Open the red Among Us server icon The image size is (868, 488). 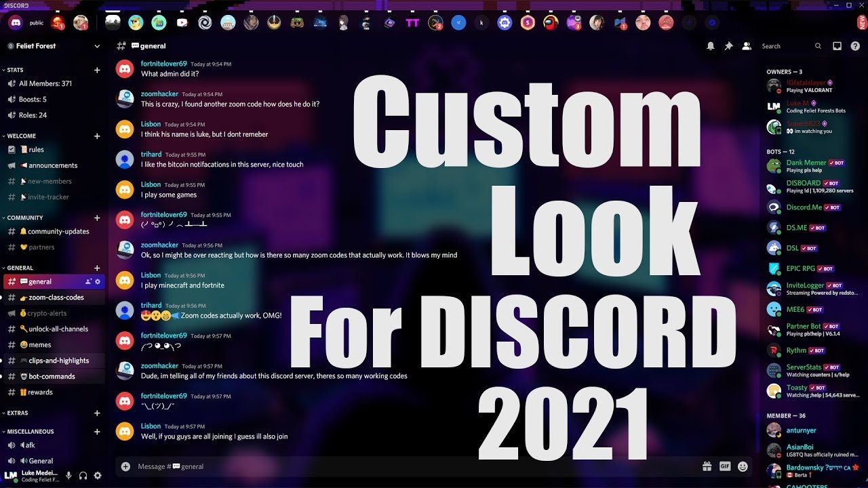[551, 22]
